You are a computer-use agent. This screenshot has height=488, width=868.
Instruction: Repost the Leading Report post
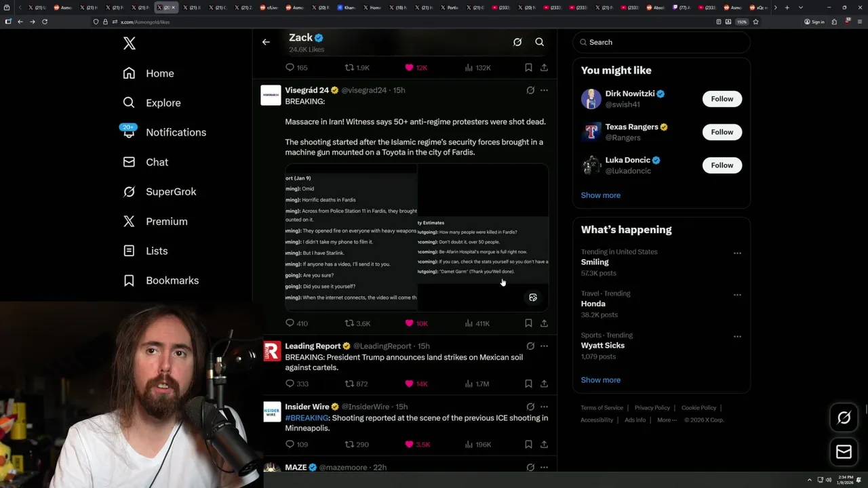357,384
